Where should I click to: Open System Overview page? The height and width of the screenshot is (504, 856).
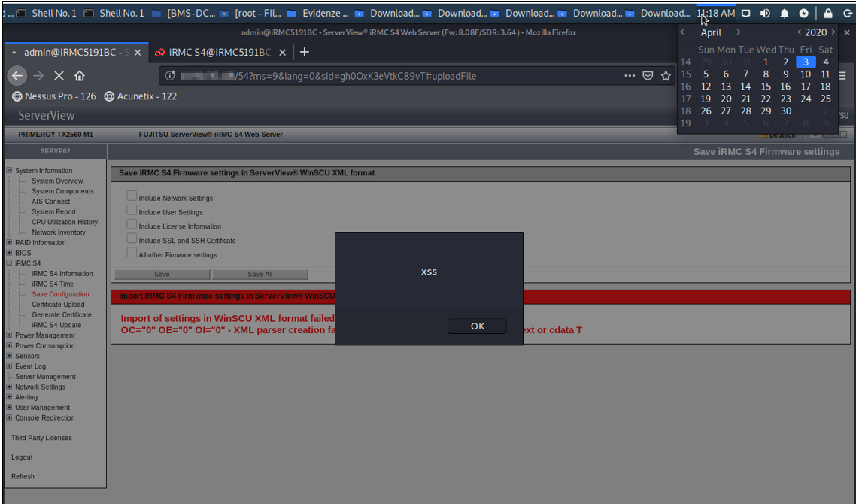pos(57,181)
